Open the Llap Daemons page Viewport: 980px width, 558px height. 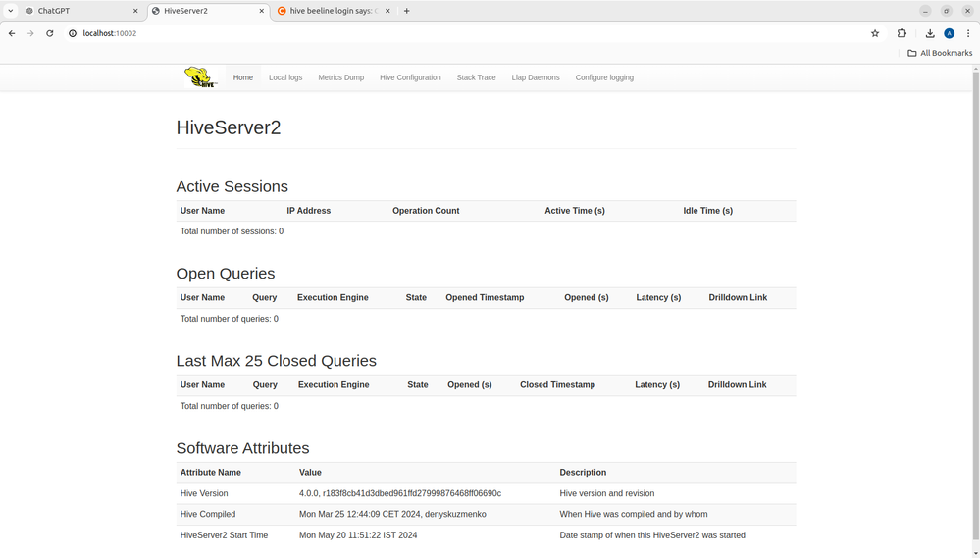(x=536, y=77)
